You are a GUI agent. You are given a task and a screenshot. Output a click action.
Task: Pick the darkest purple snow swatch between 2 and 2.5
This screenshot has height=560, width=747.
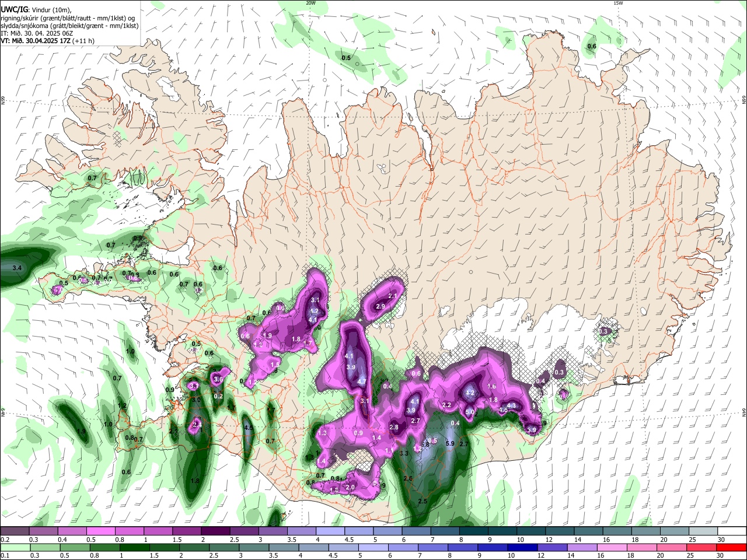(215, 531)
